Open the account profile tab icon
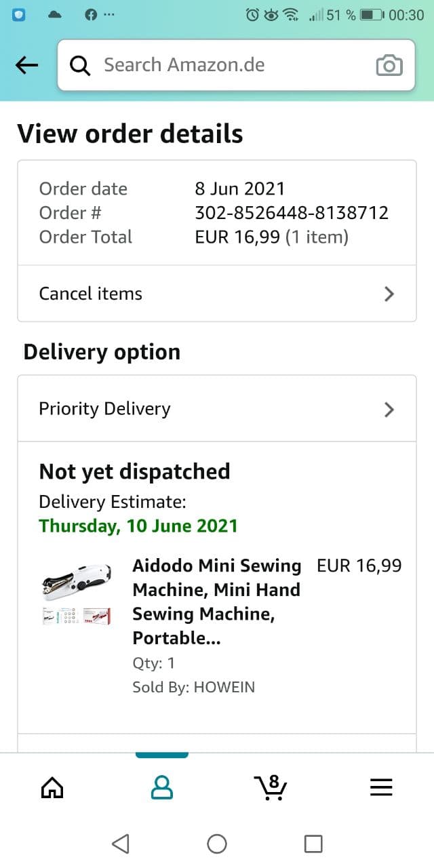This screenshot has height=868, width=434. (161, 787)
